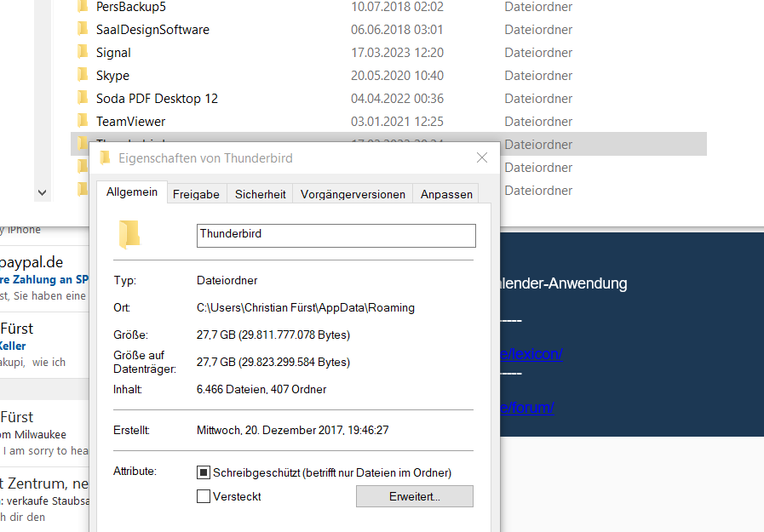This screenshot has height=532, width=764.
Task: Click the date 03.01.2021 12:25 of TeamViewer
Action: tap(397, 121)
